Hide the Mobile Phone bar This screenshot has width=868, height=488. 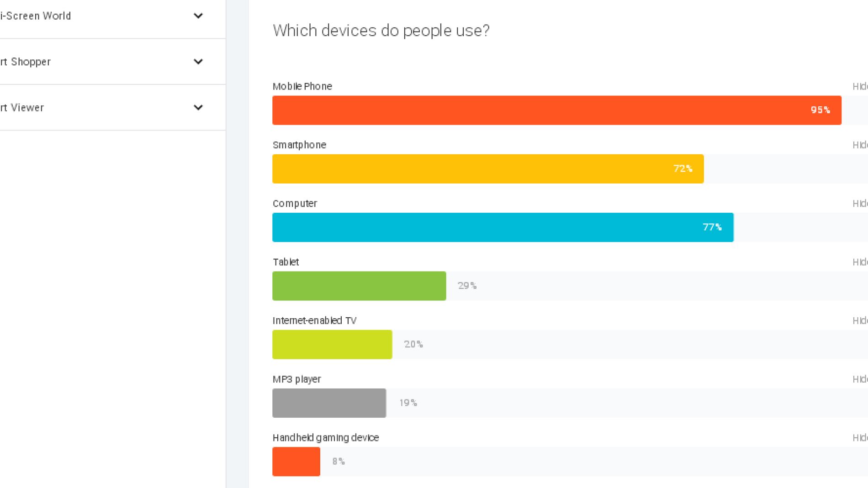click(860, 86)
